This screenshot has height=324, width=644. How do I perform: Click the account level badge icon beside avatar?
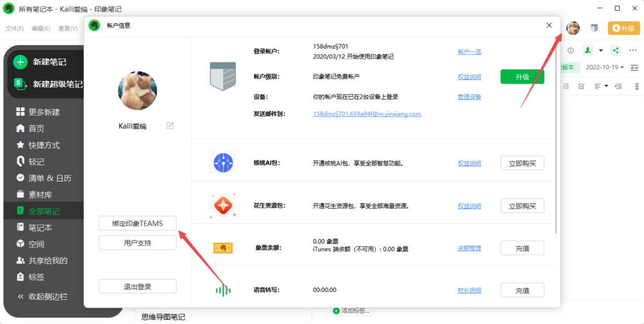click(594, 28)
